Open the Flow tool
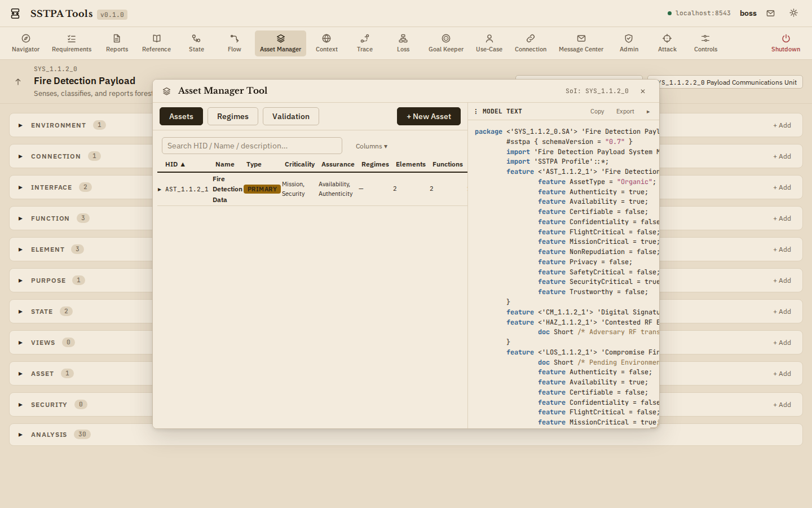Screen dimensions: 812x508 click(235, 43)
